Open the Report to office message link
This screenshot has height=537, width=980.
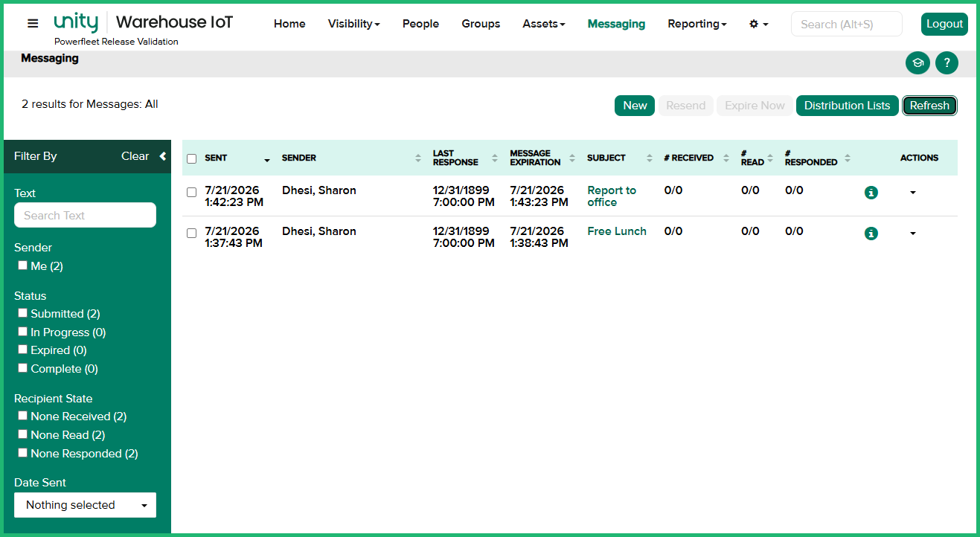(612, 196)
